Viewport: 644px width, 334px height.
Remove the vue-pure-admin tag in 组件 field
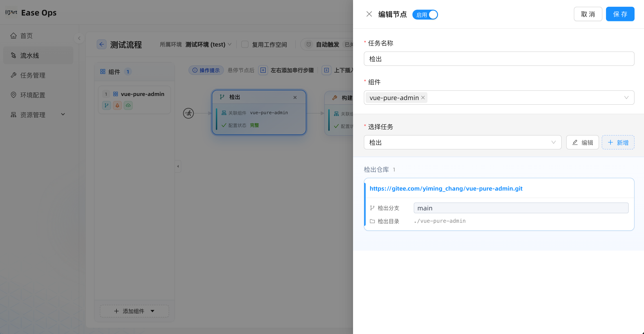click(x=423, y=97)
